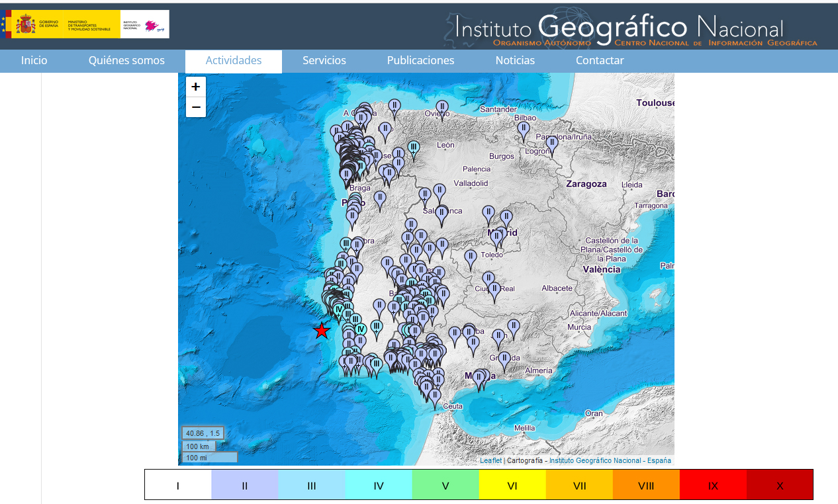Go to the Servicios menu item

point(324,61)
